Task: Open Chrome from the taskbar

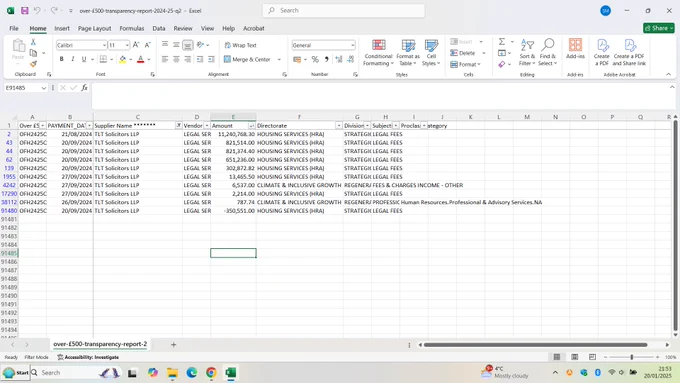Action: 211,373
